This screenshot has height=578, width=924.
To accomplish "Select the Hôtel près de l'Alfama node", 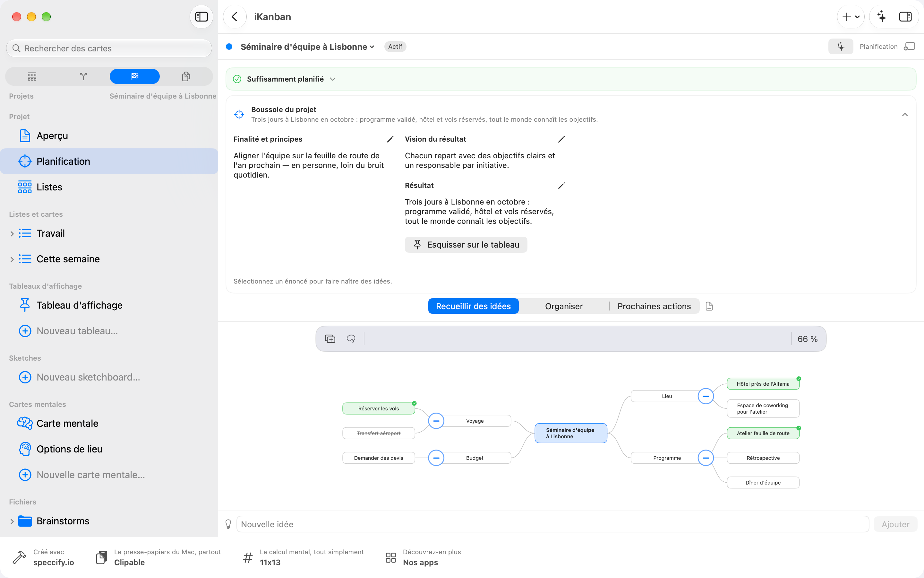I will coord(763,384).
